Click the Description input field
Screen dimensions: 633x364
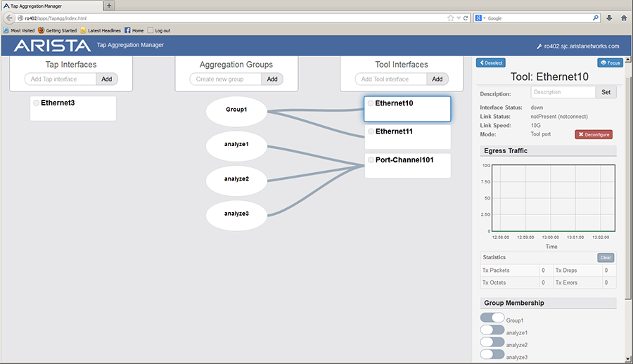(563, 92)
